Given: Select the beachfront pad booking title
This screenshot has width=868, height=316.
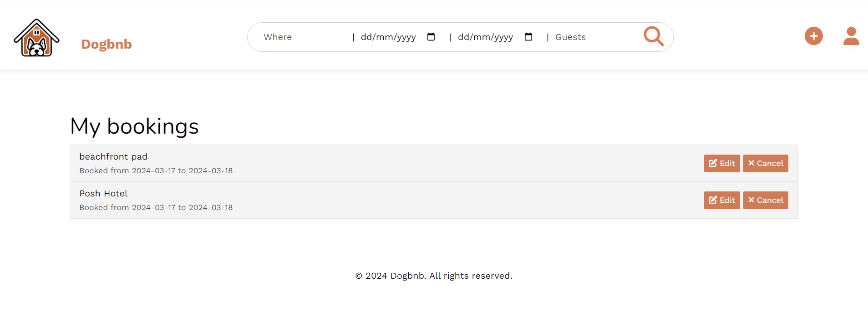Looking at the screenshot, I should (113, 156).
